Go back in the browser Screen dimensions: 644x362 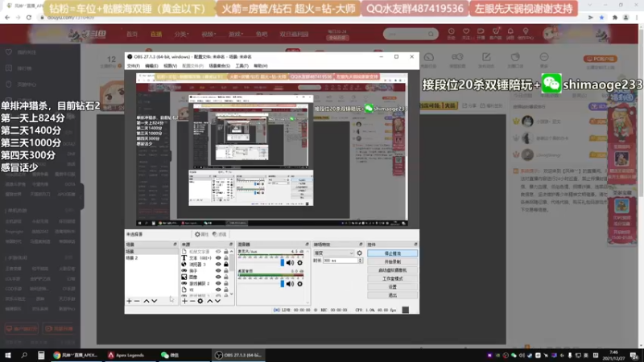coord(7,18)
